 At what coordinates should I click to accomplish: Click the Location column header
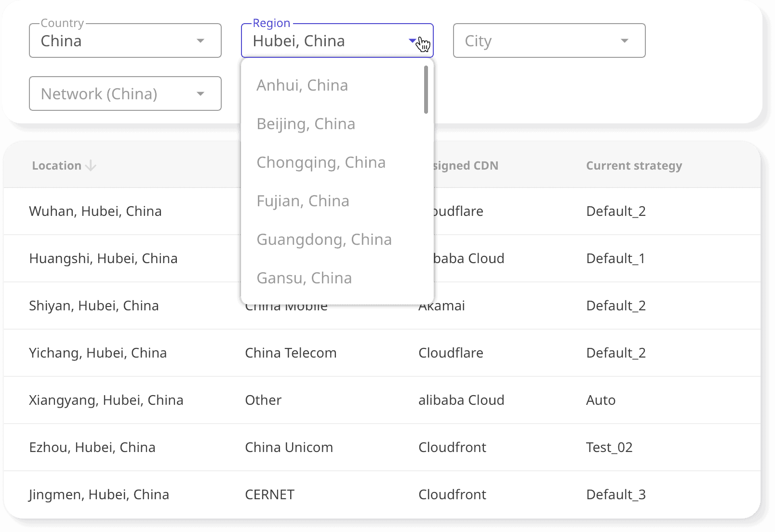[x=57, y=166]
